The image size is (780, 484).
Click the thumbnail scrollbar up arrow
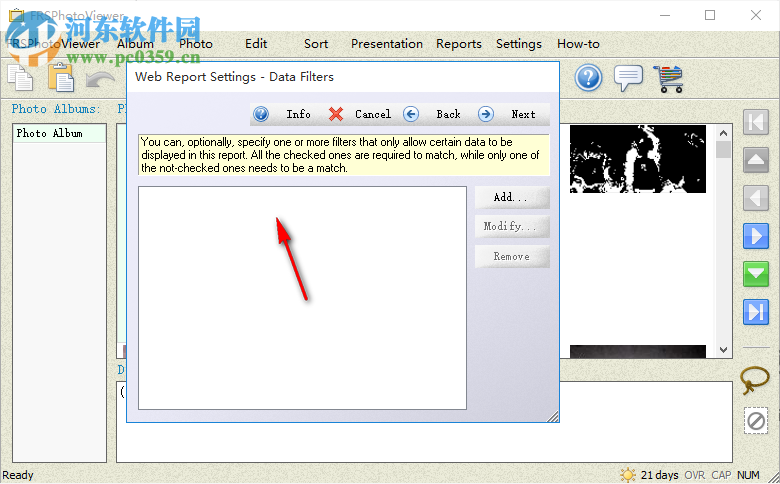tap(723, 133)
